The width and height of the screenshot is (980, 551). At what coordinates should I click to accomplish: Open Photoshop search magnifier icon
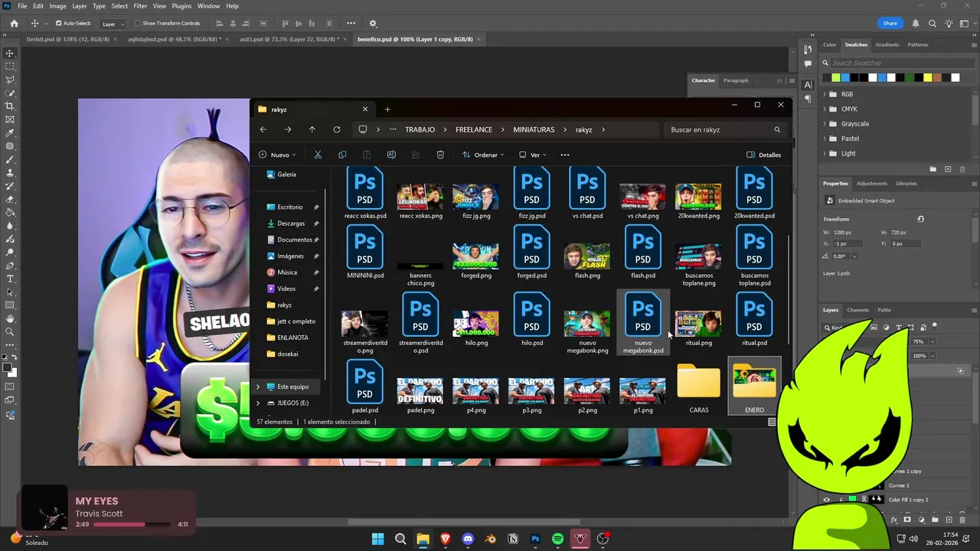pos(933,24)
